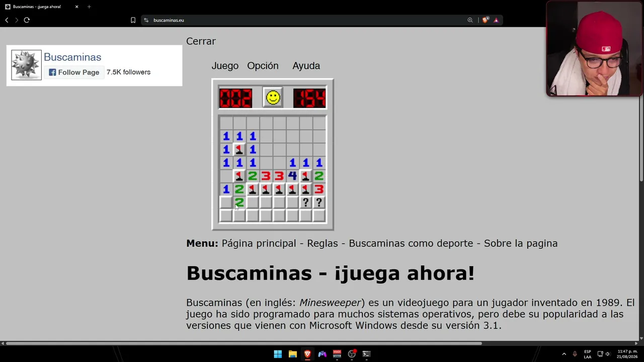The width and height of the screenshot is (644, 362).
Task: Open the ESP LAA language indicator
Action: pos(588,354)
